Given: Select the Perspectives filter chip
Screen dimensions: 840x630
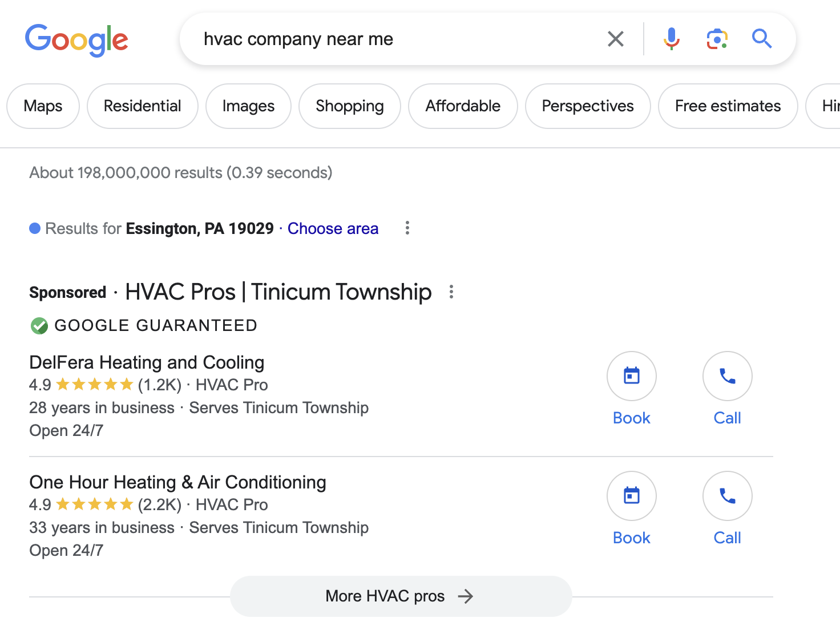Looking at the screenshot, I should [588, 106].
